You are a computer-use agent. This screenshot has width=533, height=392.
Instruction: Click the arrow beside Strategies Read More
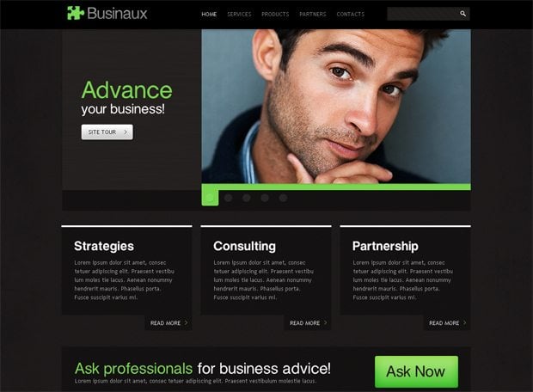tap(186, 322)
